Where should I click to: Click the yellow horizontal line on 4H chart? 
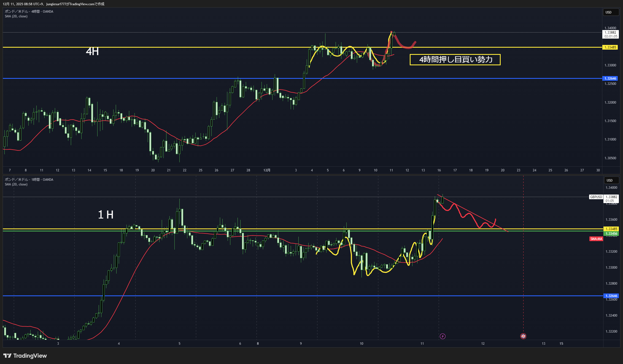[193, 47]
